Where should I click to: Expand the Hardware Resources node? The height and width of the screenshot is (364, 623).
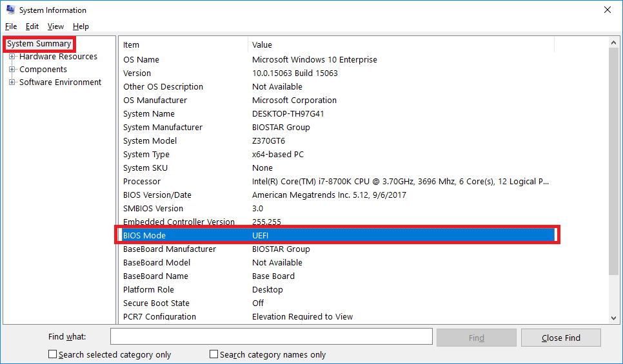(12, 57)
